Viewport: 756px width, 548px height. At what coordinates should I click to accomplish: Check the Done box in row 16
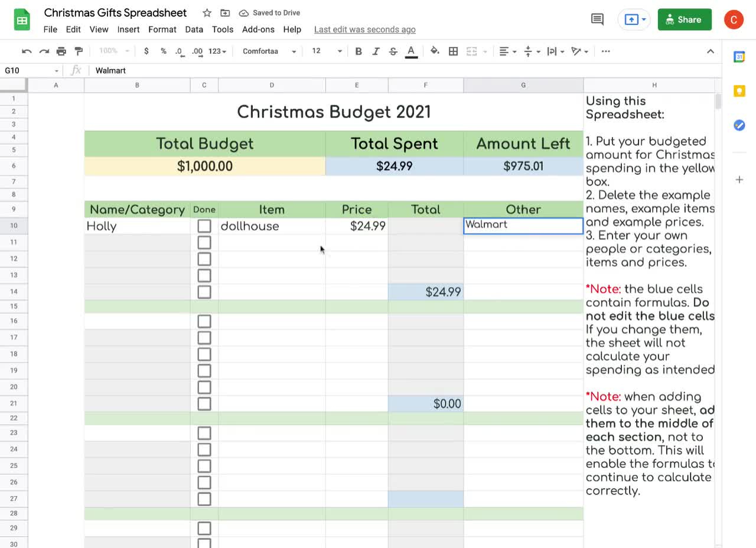tap(204, 321)
